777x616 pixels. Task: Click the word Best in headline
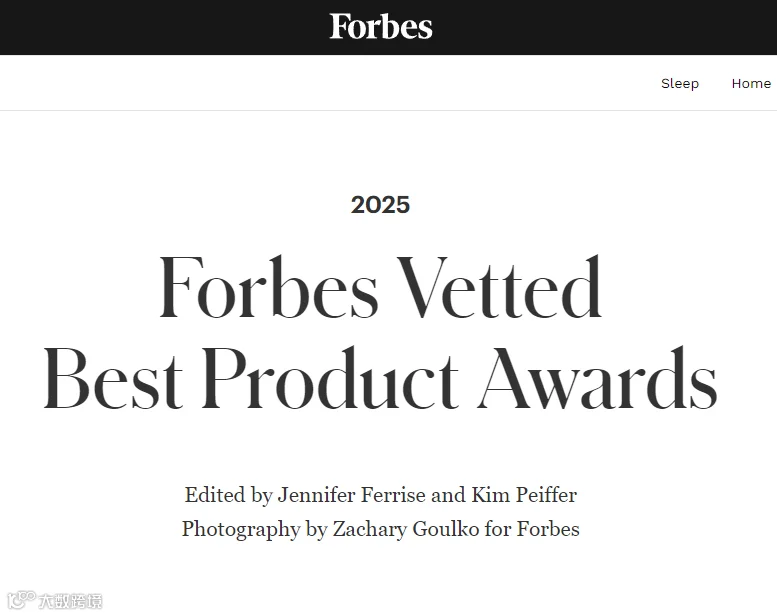(113, 378)
